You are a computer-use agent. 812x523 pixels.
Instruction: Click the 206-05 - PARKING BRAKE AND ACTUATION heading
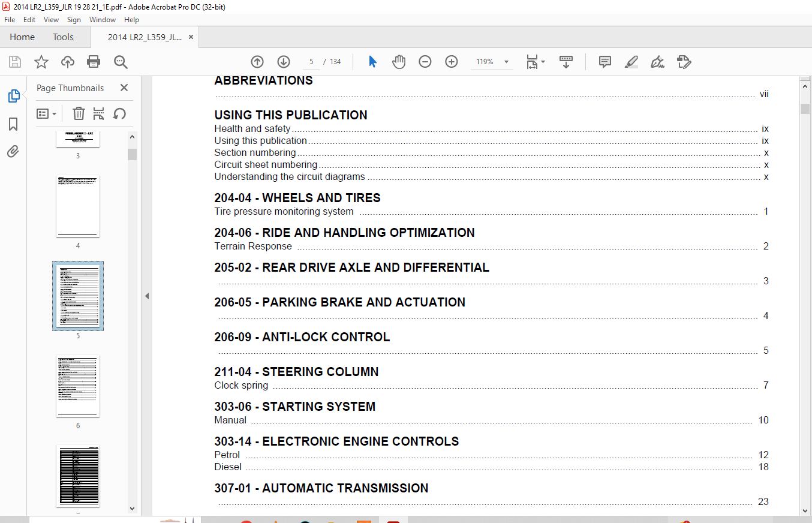[340, 302]
